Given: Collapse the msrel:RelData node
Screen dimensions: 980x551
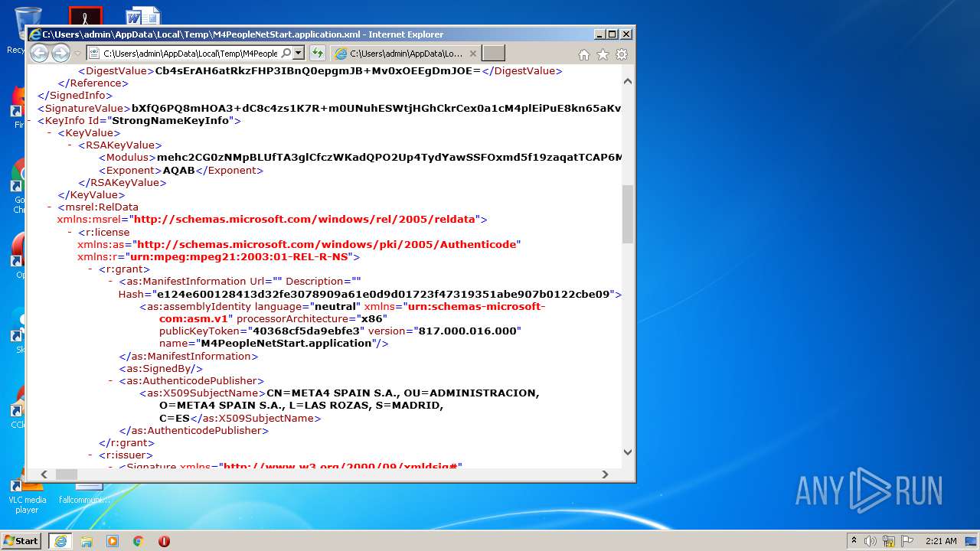Looking at the screenshot, I should click(x=49, y=207).
